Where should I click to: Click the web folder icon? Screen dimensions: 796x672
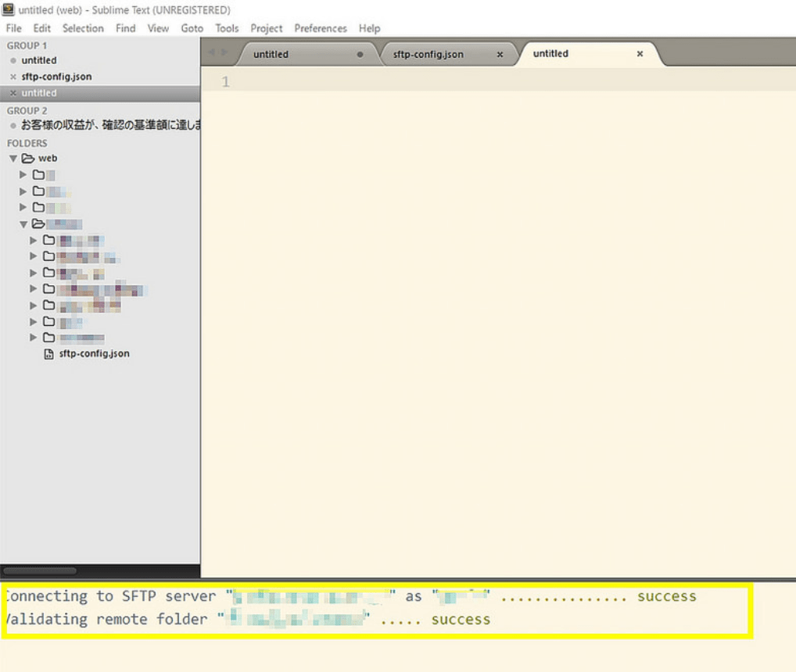28,159
